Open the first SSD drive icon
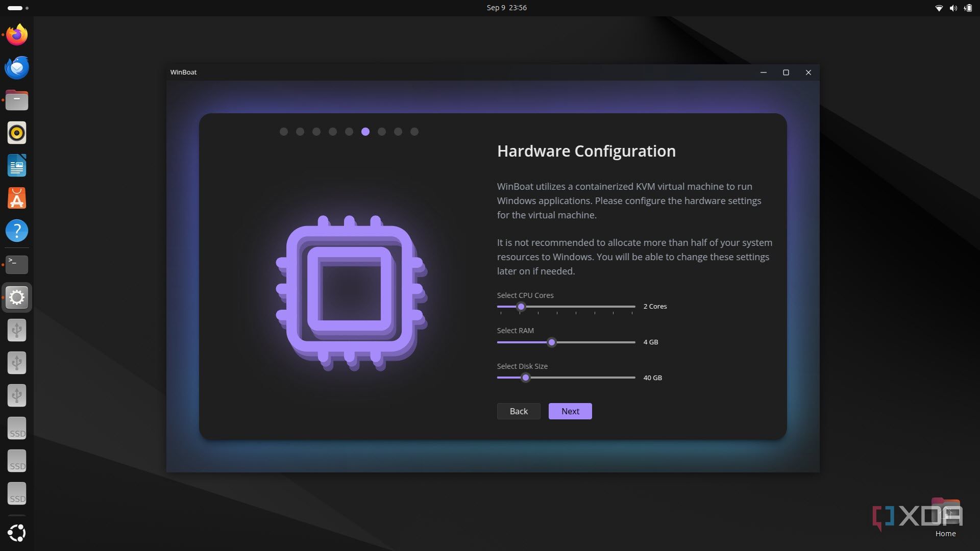Screen dimensions: 980x551 point(17,429)
